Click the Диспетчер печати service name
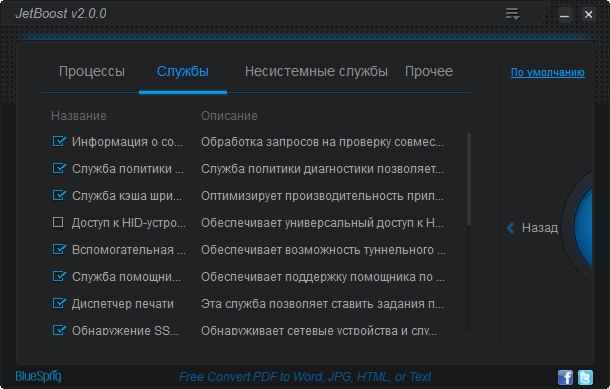610x389 pixels. point(123,304)
